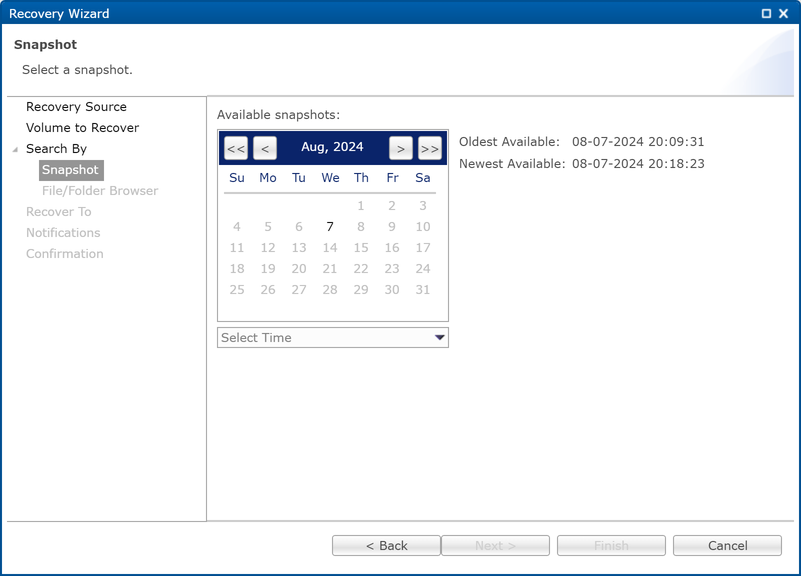Select the Search By step
Viewport: 801px width, 576px height.
click(56, 149)
